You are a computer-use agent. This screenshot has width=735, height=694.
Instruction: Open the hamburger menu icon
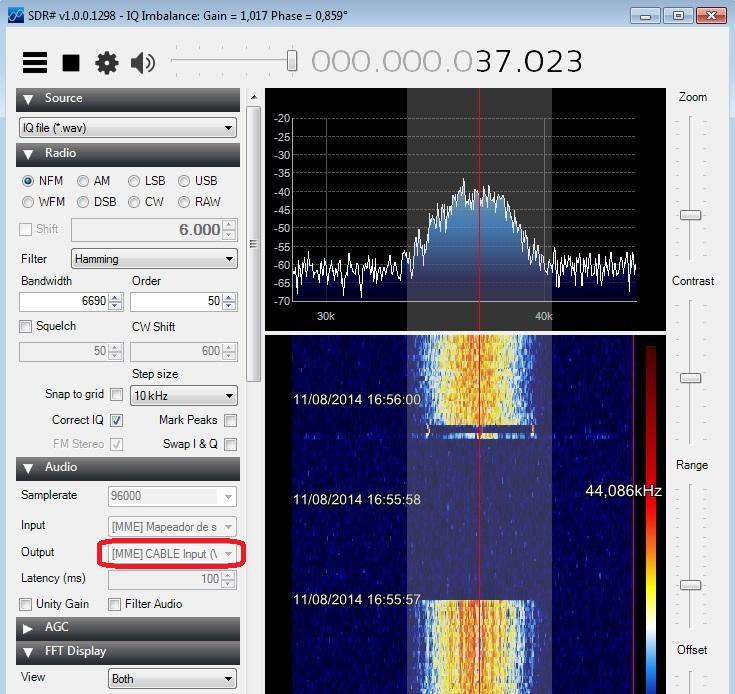click(35, 63)
